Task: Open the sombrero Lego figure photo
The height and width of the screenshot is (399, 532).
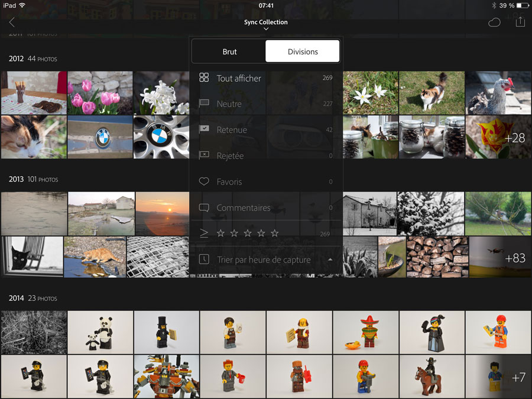Action: click(x=365, y=332)
